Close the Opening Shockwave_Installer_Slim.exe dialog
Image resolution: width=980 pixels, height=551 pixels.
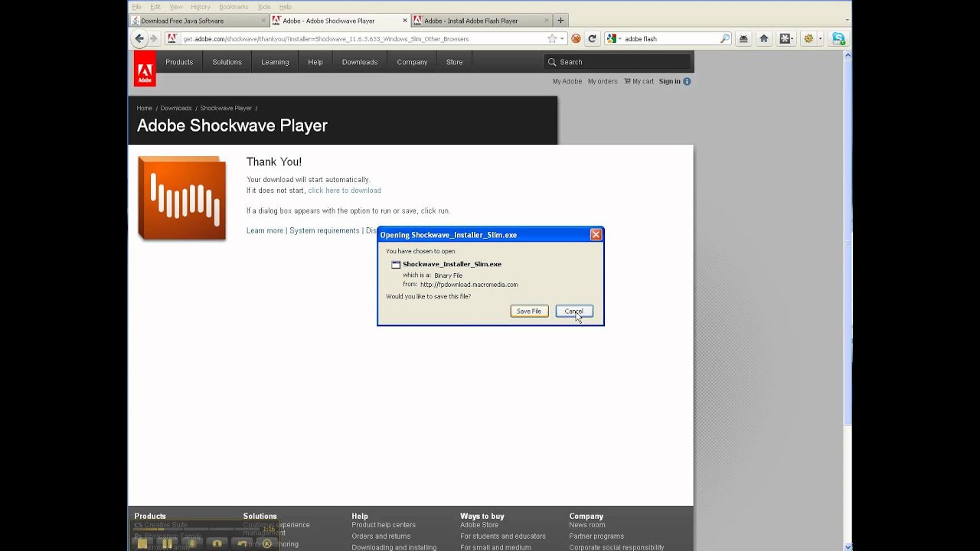596,235
